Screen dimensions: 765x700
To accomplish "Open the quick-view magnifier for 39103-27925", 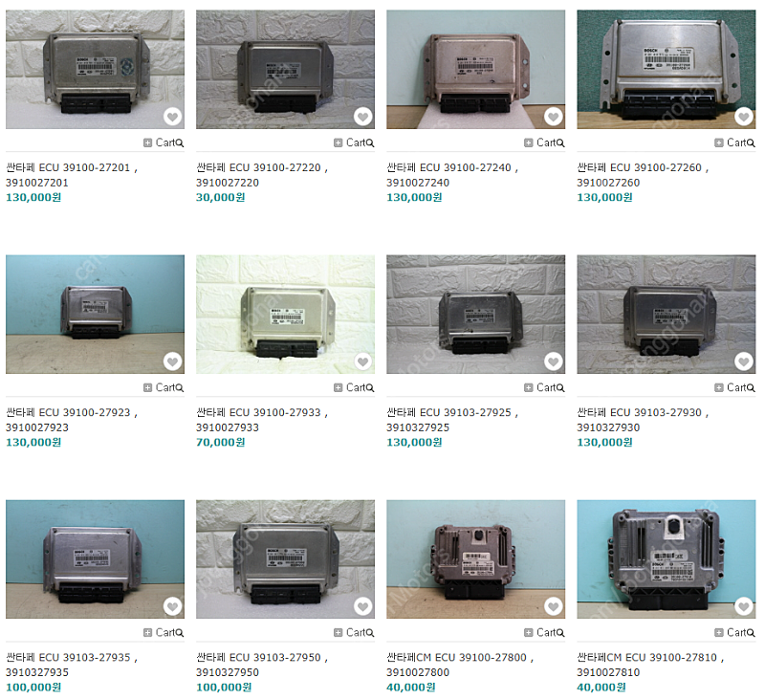I will click(560, 388).
